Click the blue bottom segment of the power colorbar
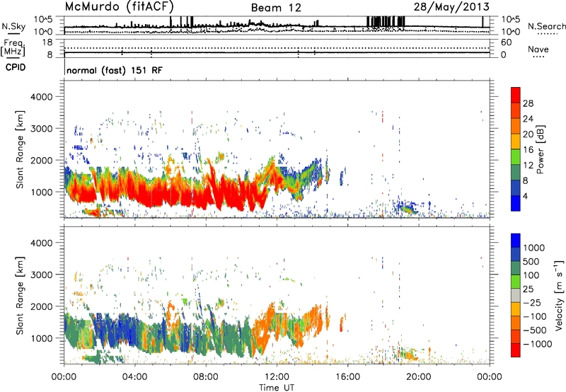This screenshot has width=566, height=392. tap(516, 203)
